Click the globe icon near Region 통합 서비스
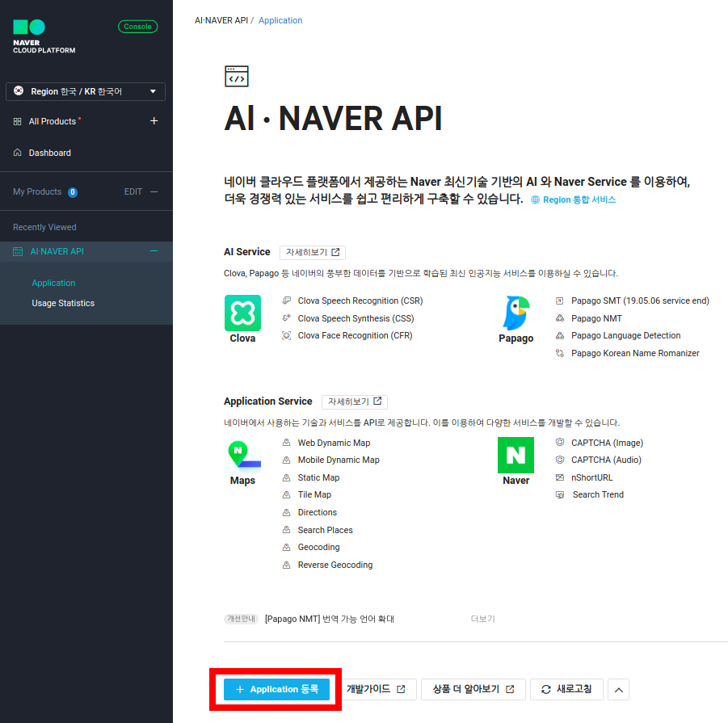This screenshot has height=723, width=728. point(536,200)
